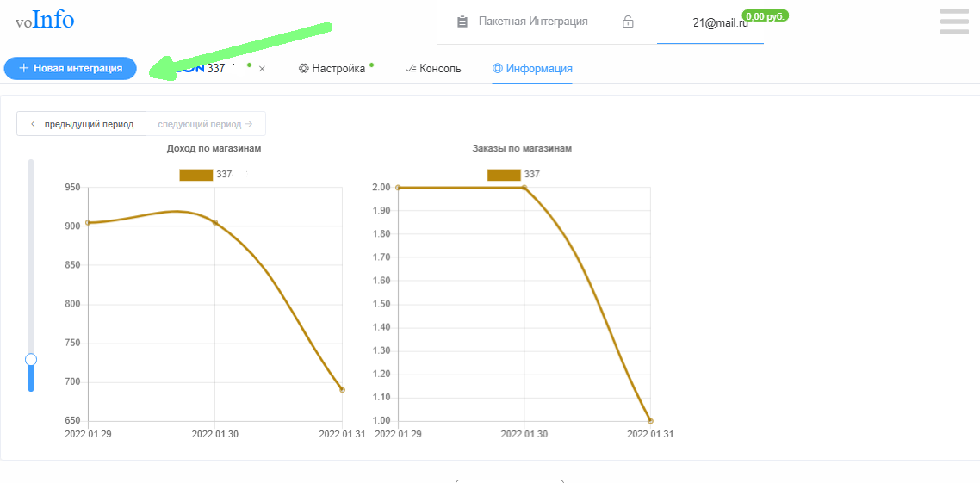The height and width of the screenshot is (483, 980).
Task: Click the 2022.01.31 data point on income chart
Action: [342, 390]
